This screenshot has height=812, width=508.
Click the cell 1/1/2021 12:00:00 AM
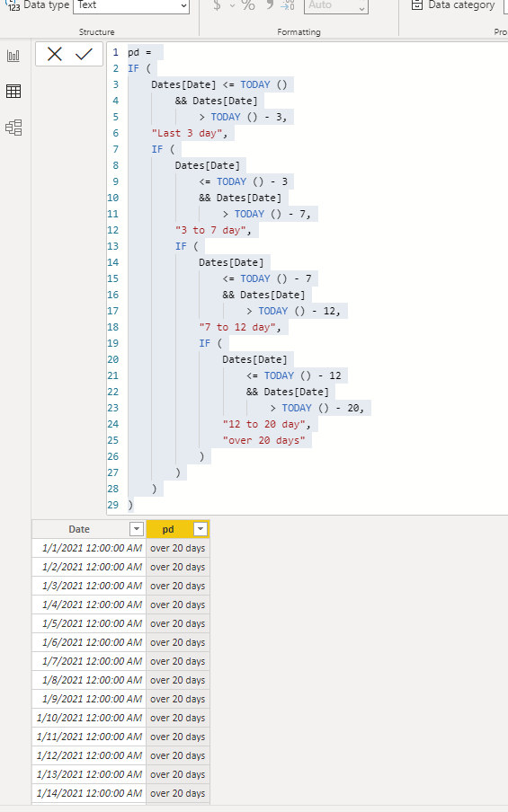[x=89, y=548]
